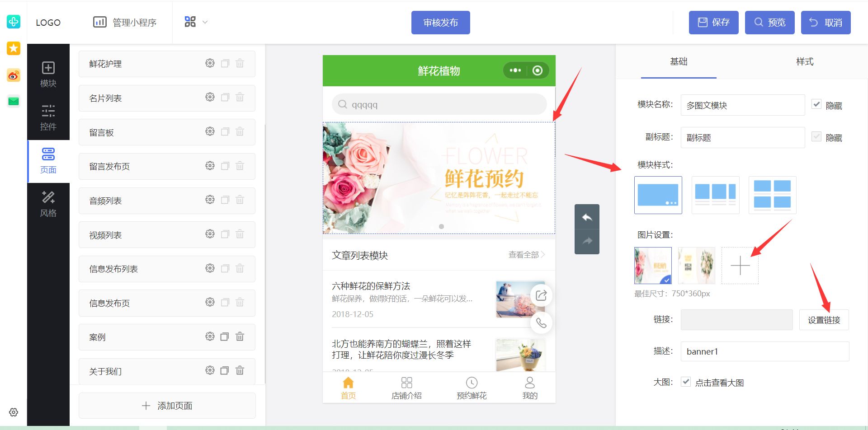Open settings gear for 鲜花护理 page
Screen dimensions: 868x430
click(x=210, y=63)
